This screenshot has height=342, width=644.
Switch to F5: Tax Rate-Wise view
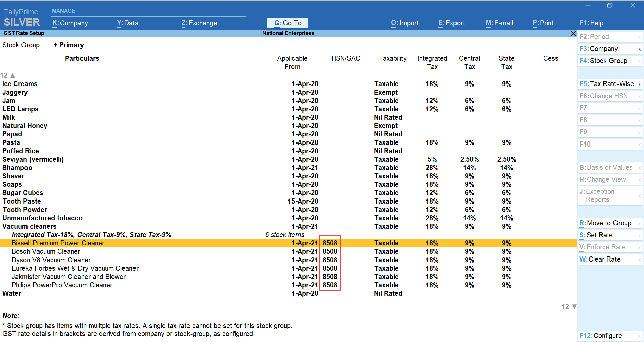(x=607, y=84)
